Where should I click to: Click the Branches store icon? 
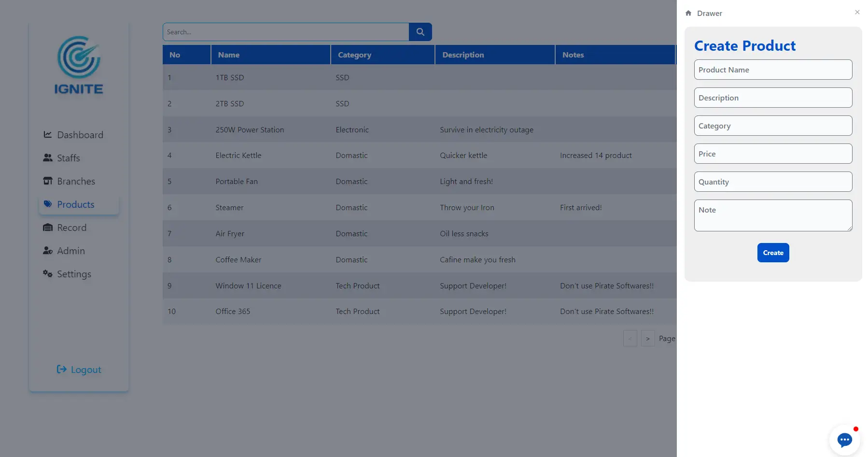(x=48, y=181)
